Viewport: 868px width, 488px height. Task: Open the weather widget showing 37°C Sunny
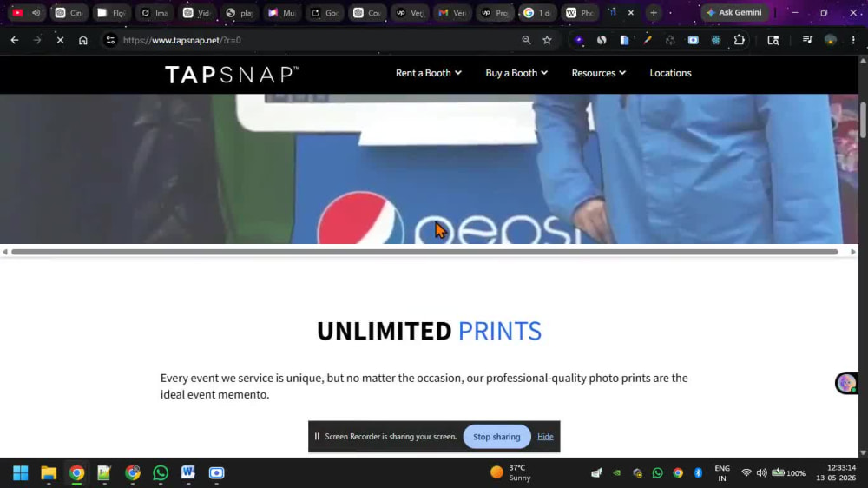tap(510, 472)
